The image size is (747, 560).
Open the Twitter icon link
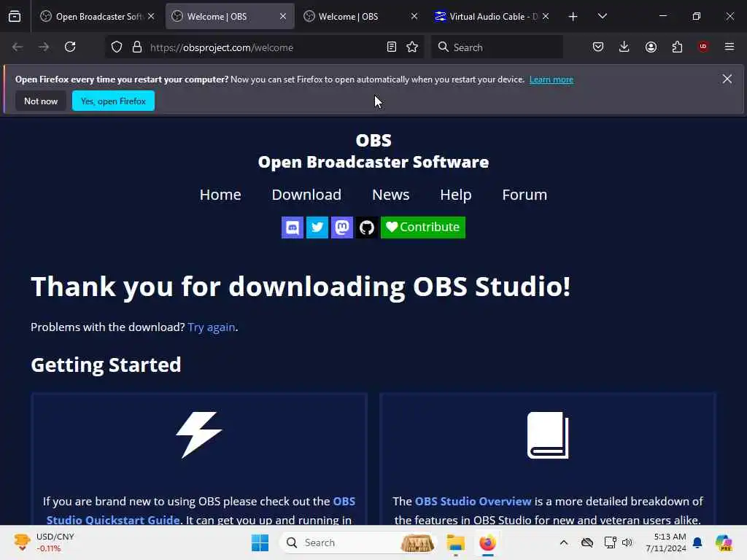(x=317, y=227)
